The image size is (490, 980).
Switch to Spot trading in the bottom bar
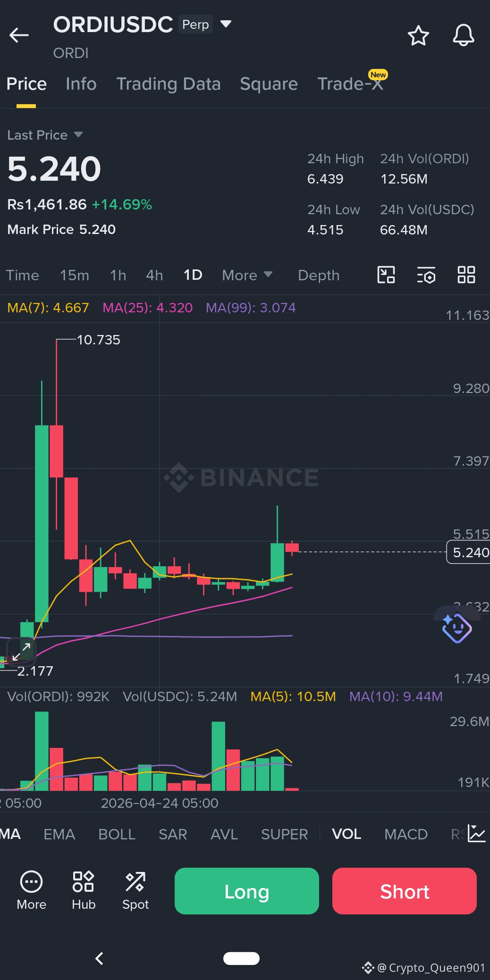click(x=135, y=891)
